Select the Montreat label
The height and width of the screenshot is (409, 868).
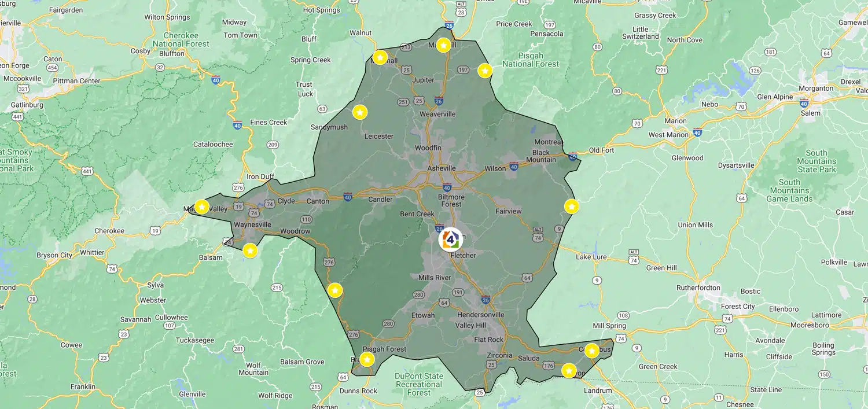[548, 142]
